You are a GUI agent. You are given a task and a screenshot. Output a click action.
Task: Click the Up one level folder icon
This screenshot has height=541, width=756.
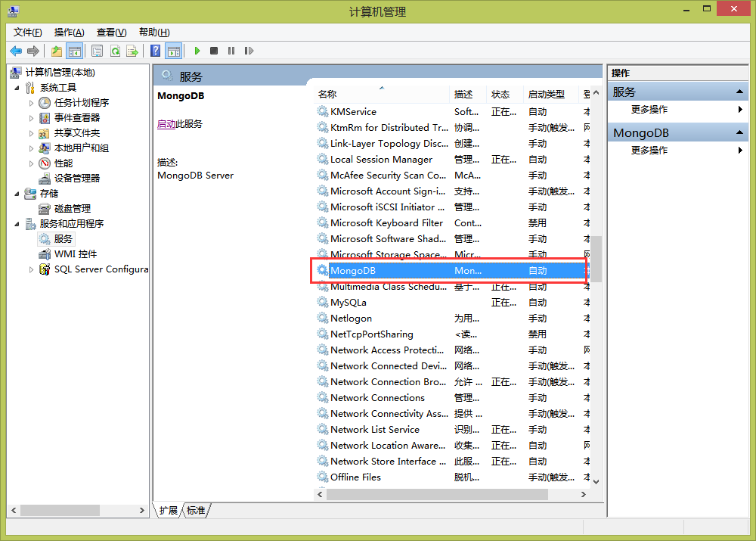coord(57,51)
